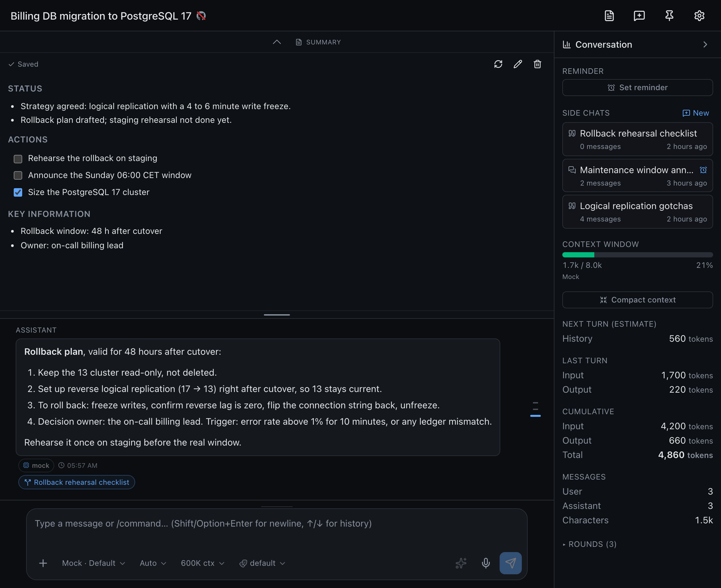
Task: Click the context window usage bar
Action: [637, 255]
